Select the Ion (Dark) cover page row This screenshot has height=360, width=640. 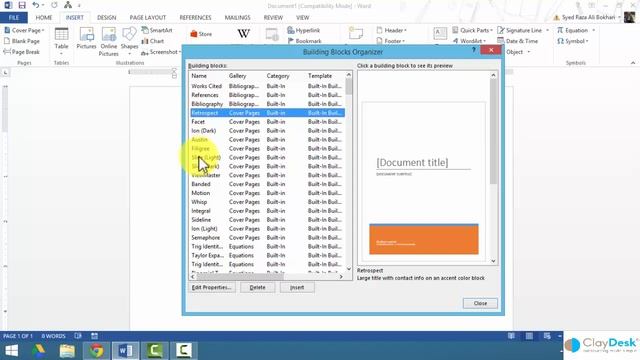pos(267,131)
